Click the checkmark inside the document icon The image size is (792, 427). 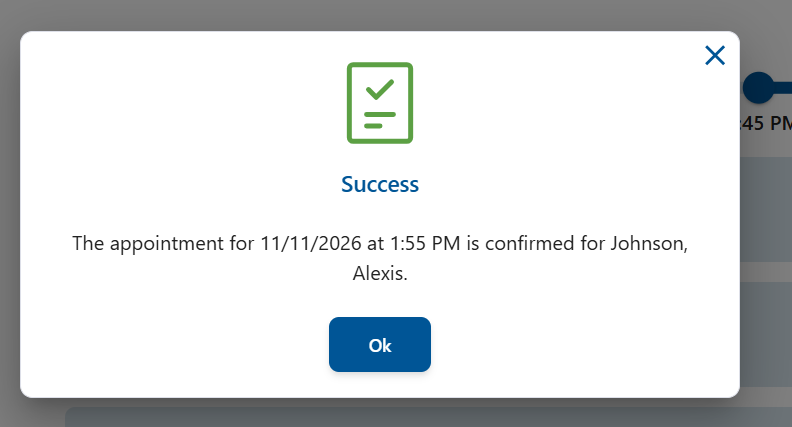pos(379,89)
